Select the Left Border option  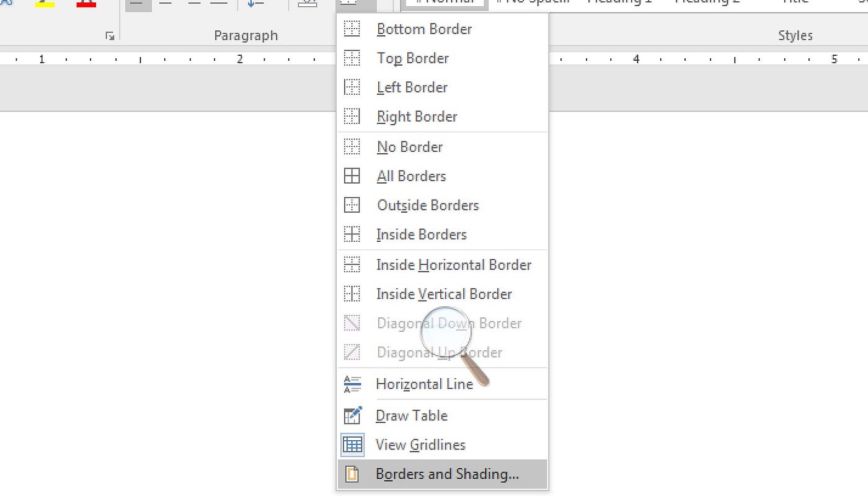pyautogui.click(x=412, y=87)
